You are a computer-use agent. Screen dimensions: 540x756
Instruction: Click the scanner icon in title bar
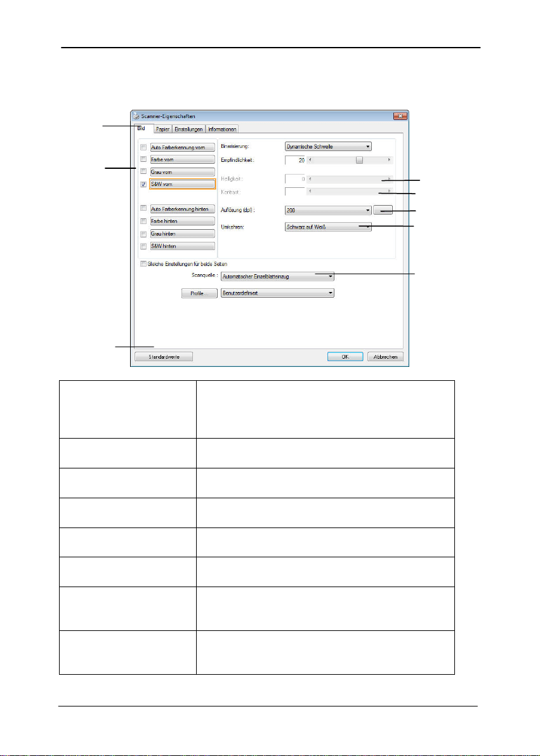point(136,116)
